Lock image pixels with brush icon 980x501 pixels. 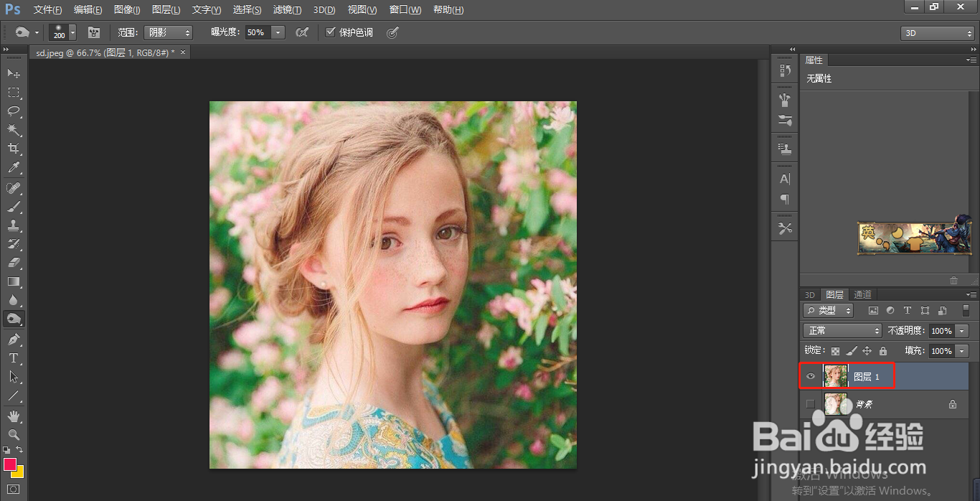tap(851, 351)
